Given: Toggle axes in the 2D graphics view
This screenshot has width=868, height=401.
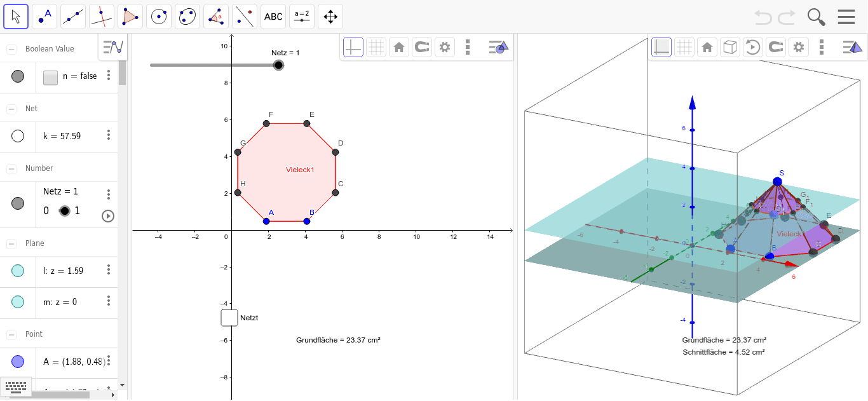Looking at the screenshot, I should point(353,47).
